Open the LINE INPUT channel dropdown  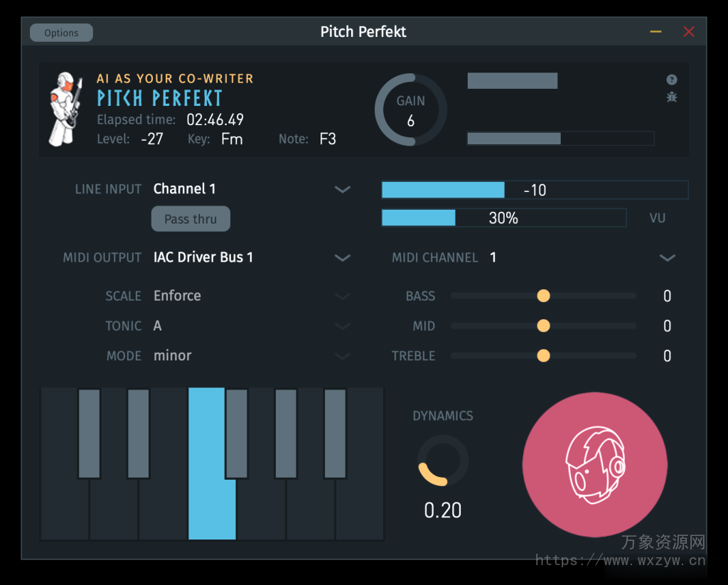click(343, 189)
